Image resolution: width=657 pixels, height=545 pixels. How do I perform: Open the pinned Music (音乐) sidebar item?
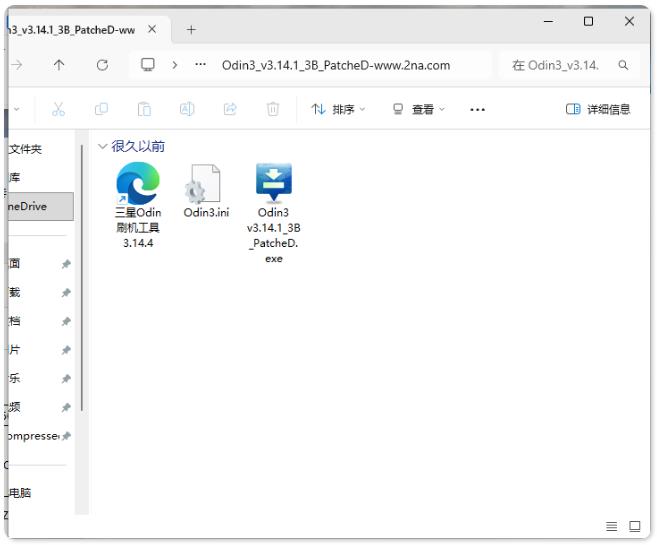click(x=14, y=378)
